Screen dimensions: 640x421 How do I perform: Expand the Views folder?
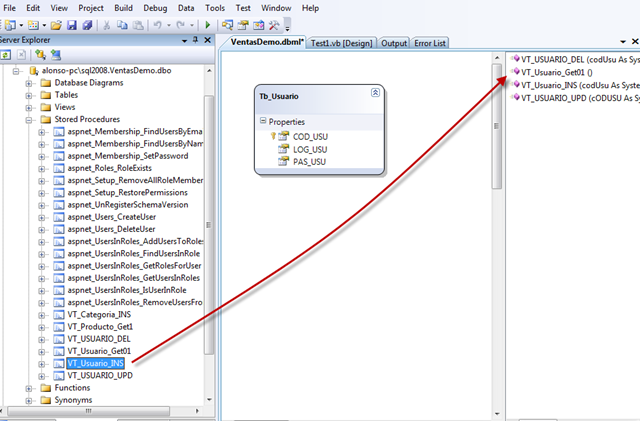click(29, 108)
